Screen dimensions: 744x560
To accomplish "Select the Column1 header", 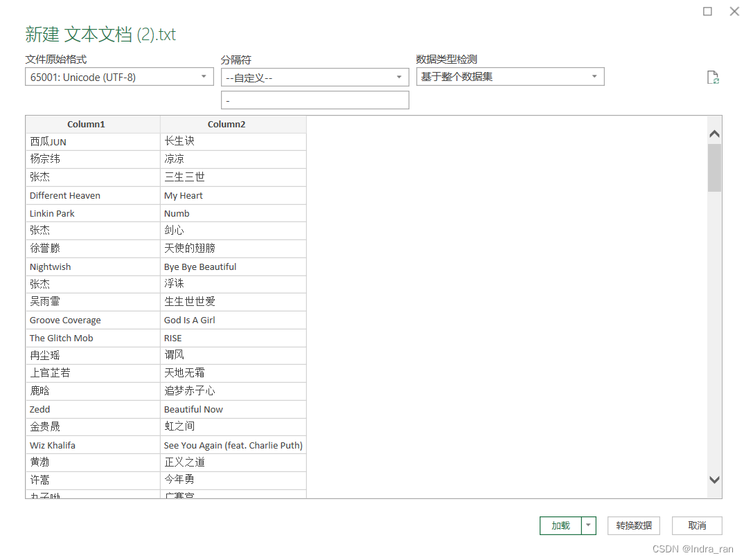I will 93,124.
